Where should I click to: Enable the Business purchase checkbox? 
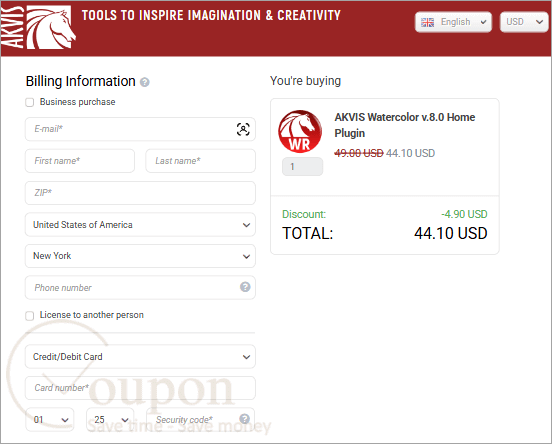tap(30, 102)
